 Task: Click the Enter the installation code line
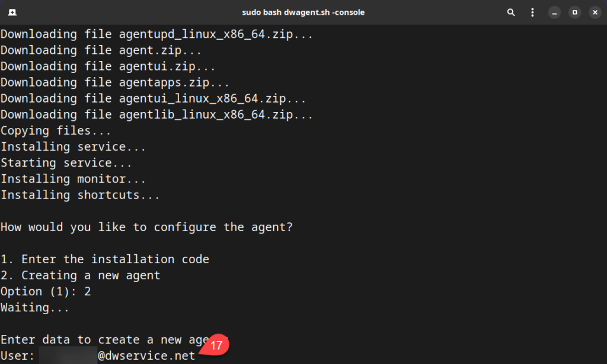[105, 259]
